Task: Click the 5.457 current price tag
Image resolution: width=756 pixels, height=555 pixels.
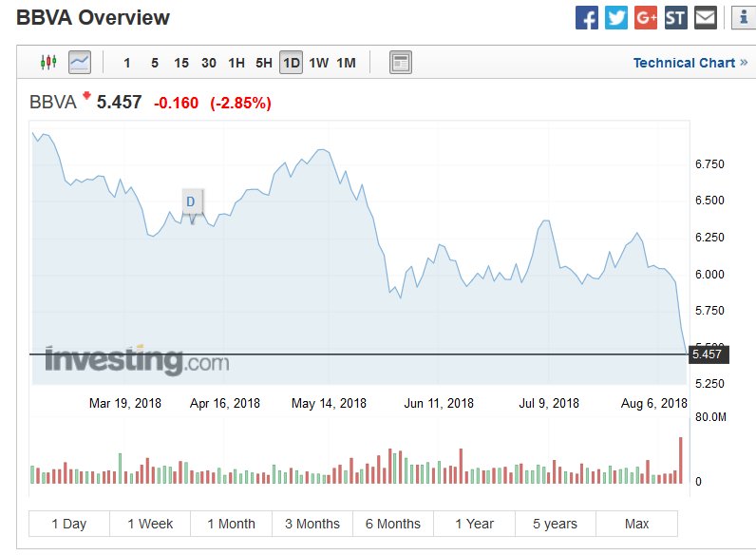Action: [708, 354]
